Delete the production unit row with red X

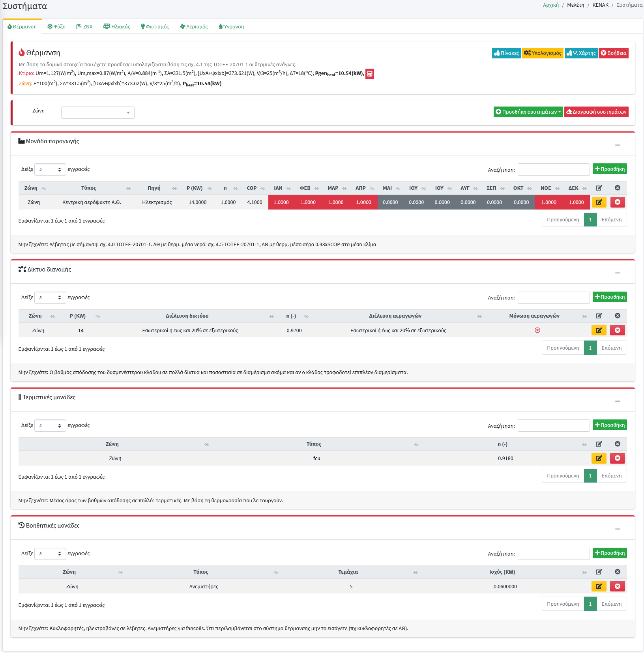pyautogui.click(x=617, y=202)
